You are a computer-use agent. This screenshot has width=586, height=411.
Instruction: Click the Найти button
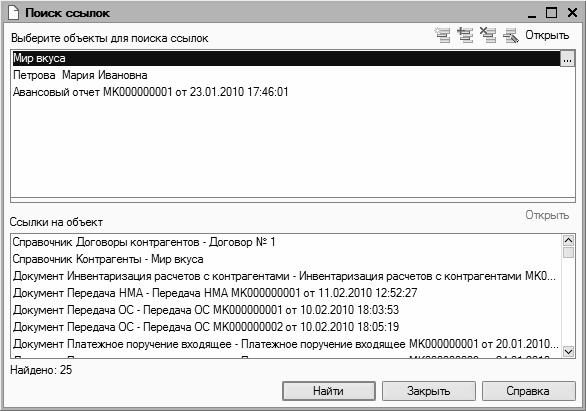tap(329, 391)
